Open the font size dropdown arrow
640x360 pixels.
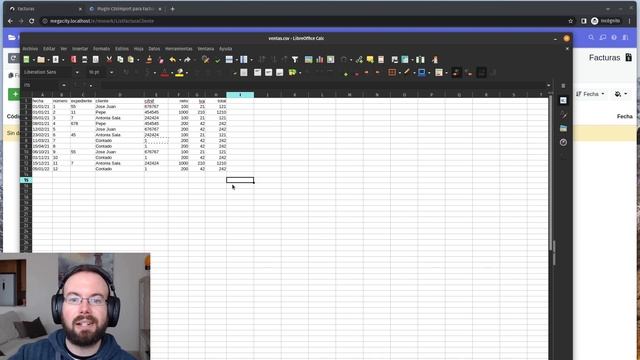click(111, 72)
